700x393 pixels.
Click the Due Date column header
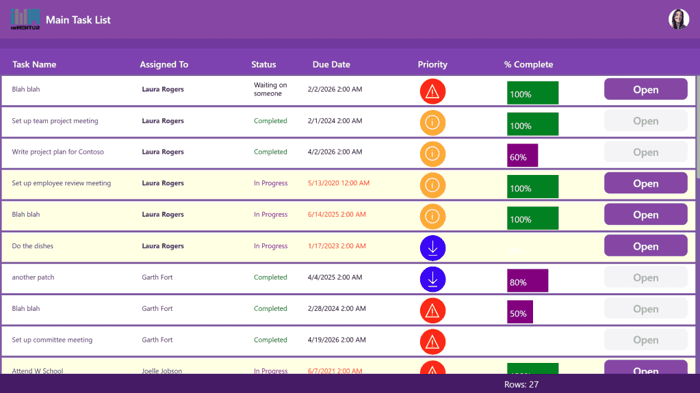[x=331, y=64]
